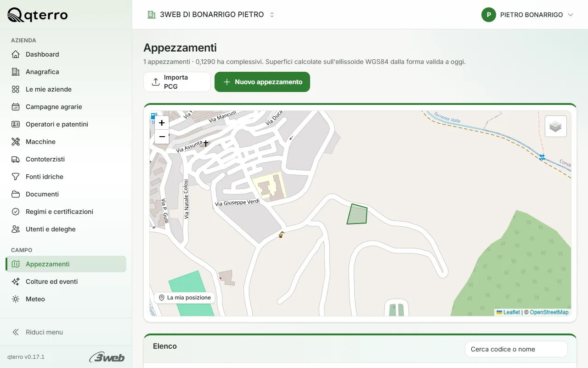This screenshot has width=588, height=368.
Task: Click the Operatori e patentini card icon
Action: (16, 124)
